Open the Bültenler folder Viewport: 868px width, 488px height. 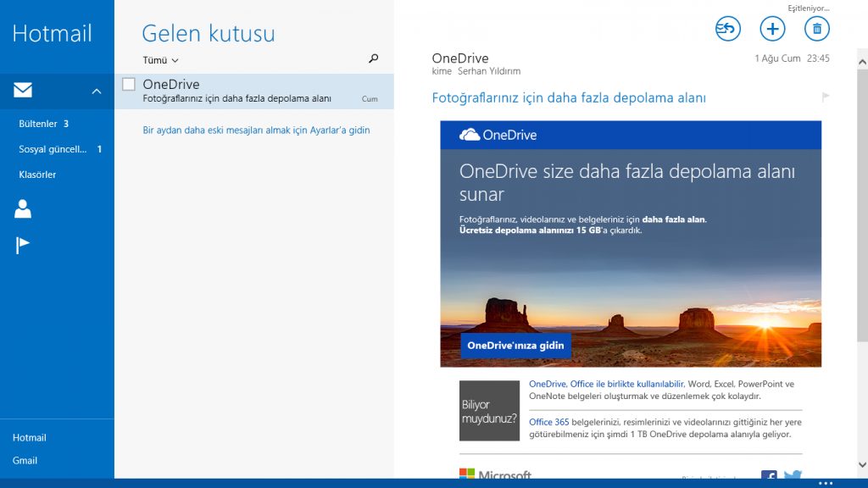coord(43,124)
